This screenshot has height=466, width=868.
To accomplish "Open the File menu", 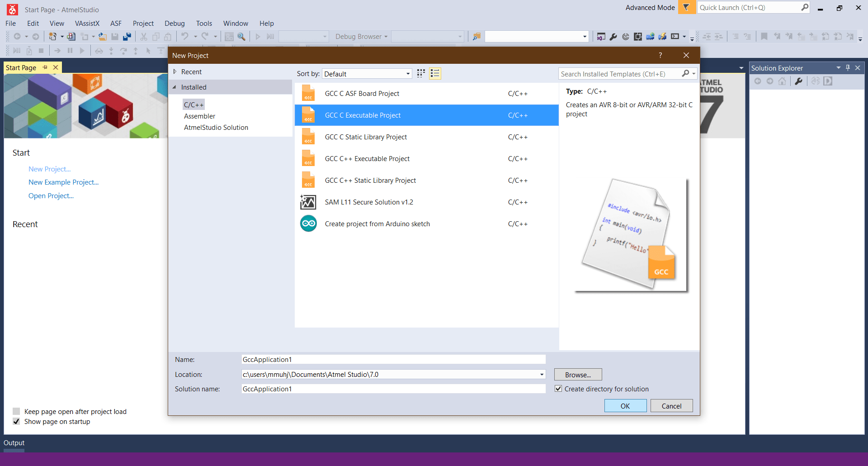I will (x=10, y=24).
